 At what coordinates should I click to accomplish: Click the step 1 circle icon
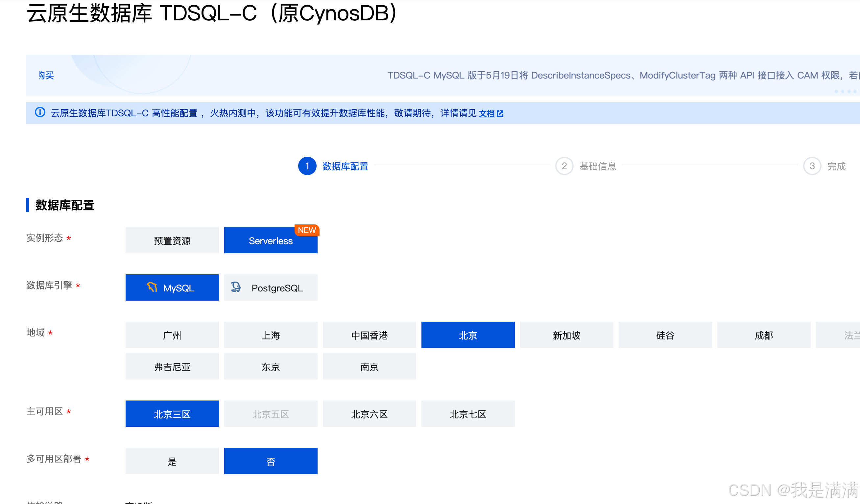click(307, 166)
